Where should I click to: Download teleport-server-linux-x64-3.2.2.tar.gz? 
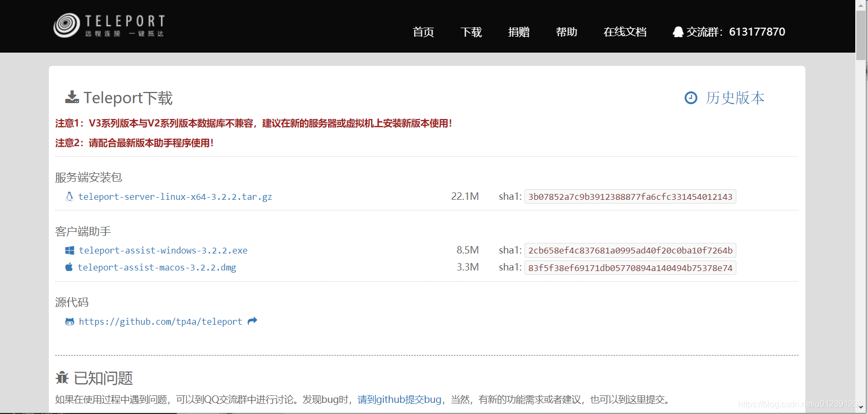(175, 197)
